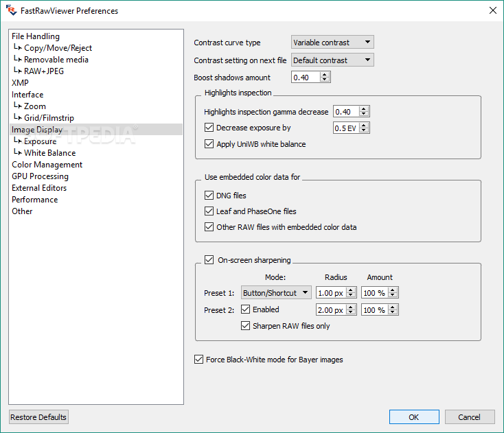Go to the White Balance subsection

click(x=49, y=153)
